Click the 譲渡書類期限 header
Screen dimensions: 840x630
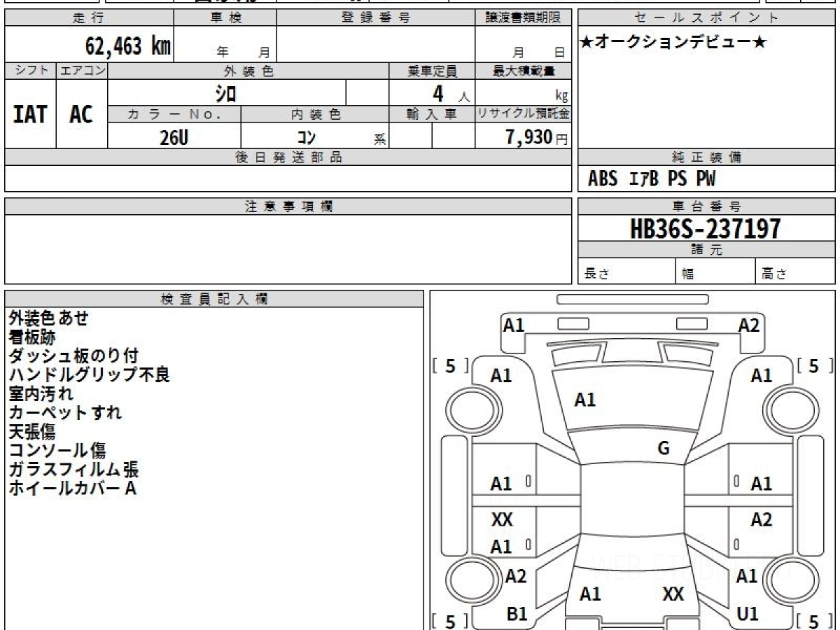524,18
